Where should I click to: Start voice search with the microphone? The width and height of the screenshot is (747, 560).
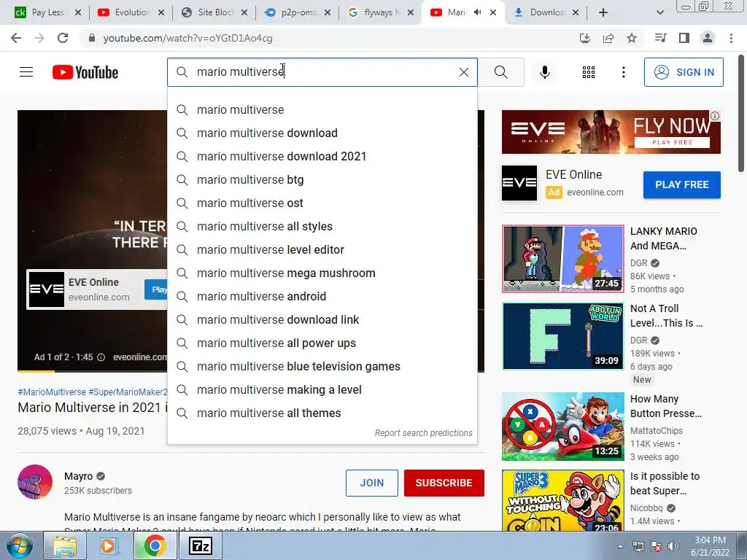pyautogui.click(x=544, y=72)
